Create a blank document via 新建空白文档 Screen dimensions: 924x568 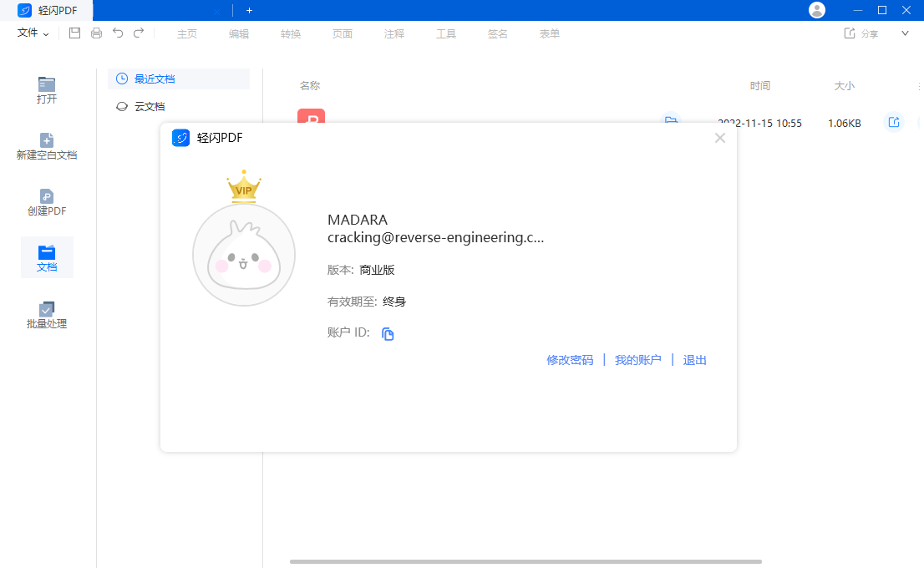(46, 146)
